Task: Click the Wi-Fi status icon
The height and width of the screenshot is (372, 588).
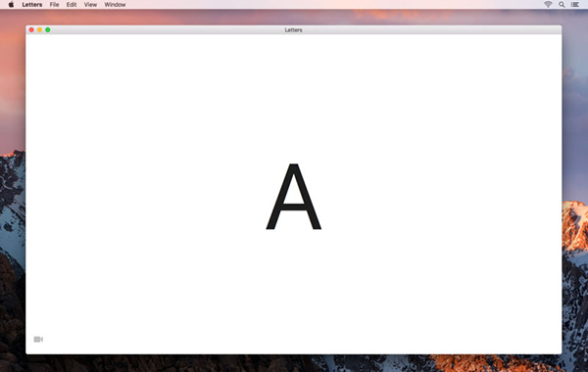Action: click(x=548, y=5)
